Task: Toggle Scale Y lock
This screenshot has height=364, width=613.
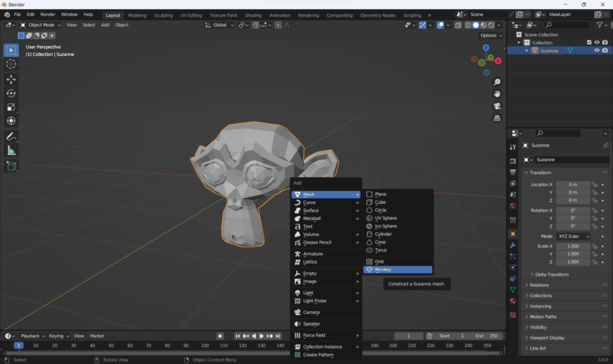Action: click(595, 254)
